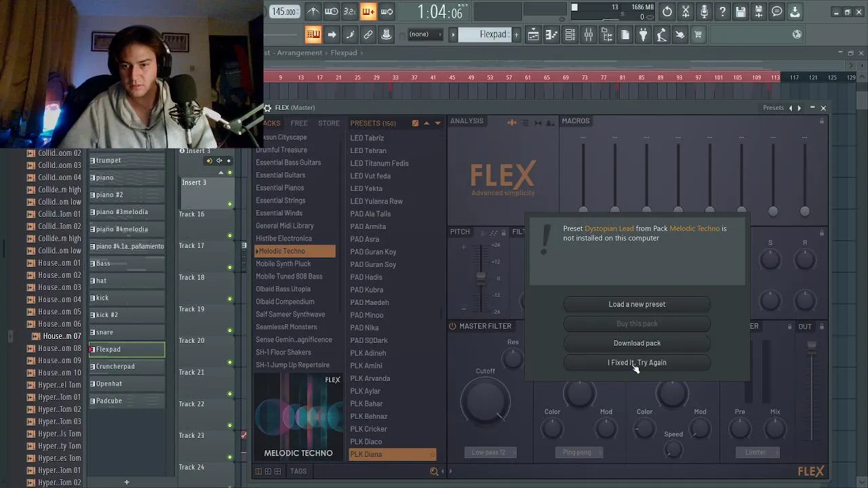Open the playlist view icon

point(533,35)
